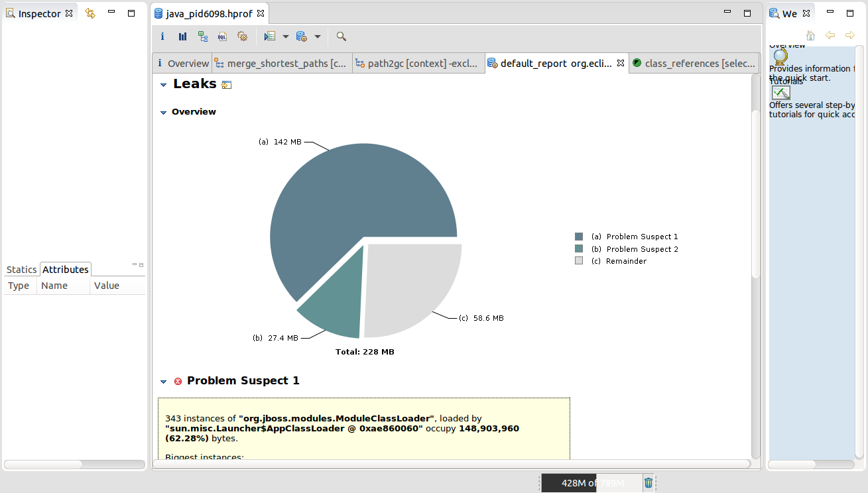The width and height of the screenshot is (868, 493).
Task: Switch to the path2gc tab
Action: [418, 64]
